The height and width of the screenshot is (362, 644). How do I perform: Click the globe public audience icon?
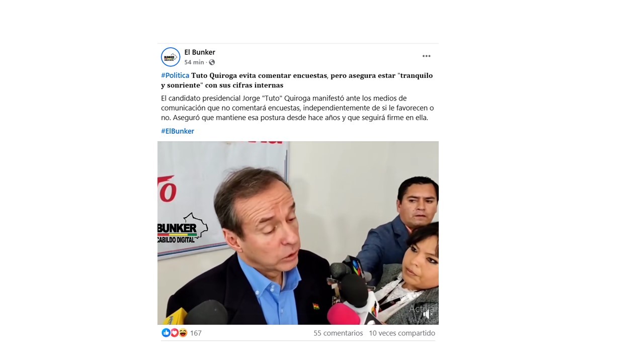(x=212, y=62)
